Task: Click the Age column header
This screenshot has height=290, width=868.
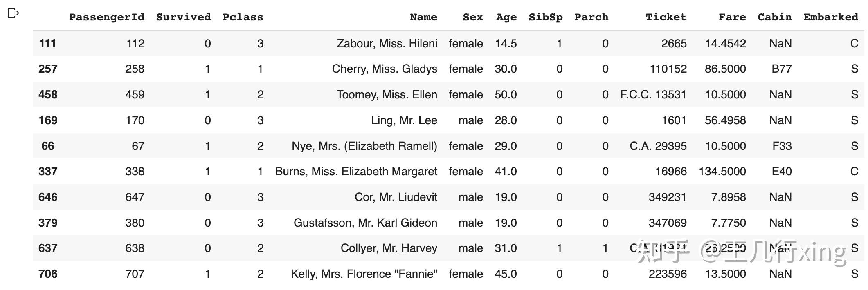Action: pos(506,17)
